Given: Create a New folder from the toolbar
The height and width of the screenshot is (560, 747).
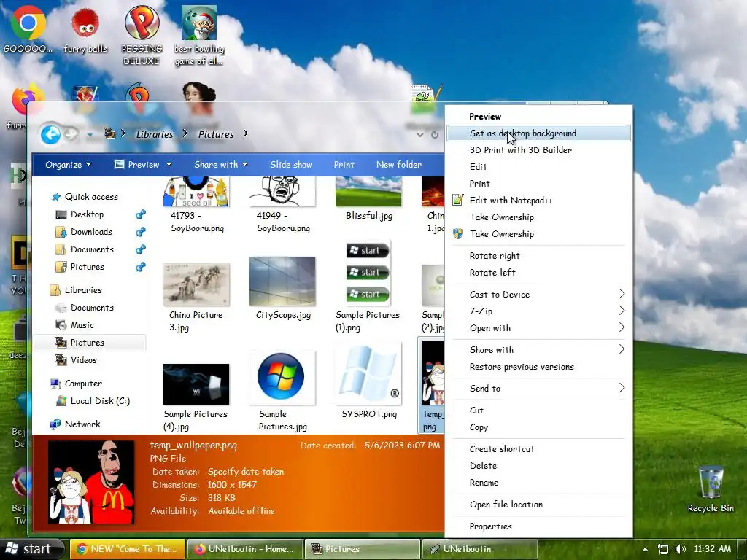Looking at the screenshot, I should pyautogui.click(x=399, y=165).
